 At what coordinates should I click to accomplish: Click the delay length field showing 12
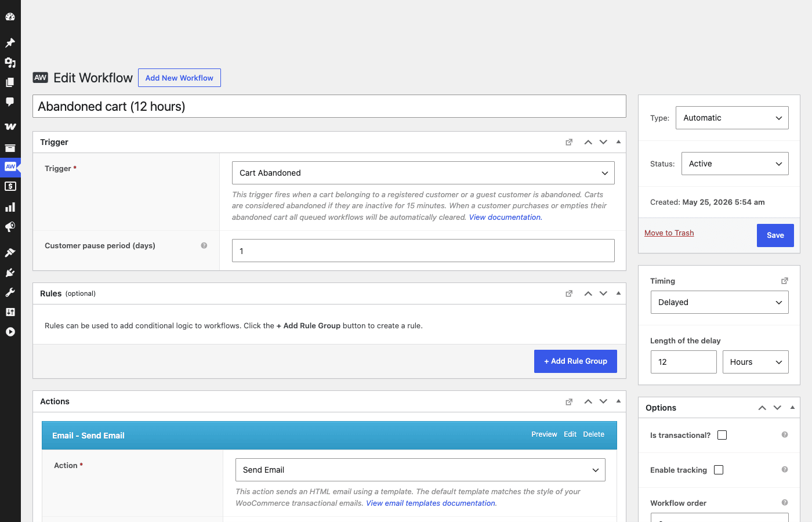click(684, 362)
